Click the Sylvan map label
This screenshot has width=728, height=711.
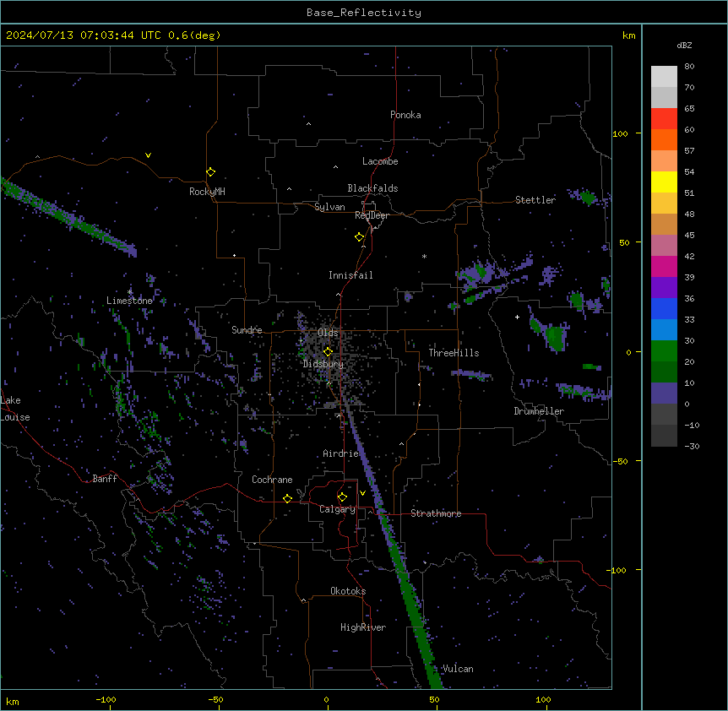329,207
